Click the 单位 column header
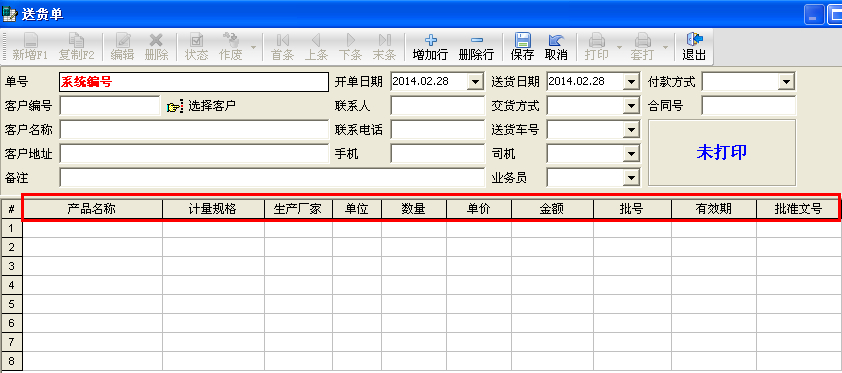Image resolution: width=842 pixels, height=373 pixels. point(357,209)
